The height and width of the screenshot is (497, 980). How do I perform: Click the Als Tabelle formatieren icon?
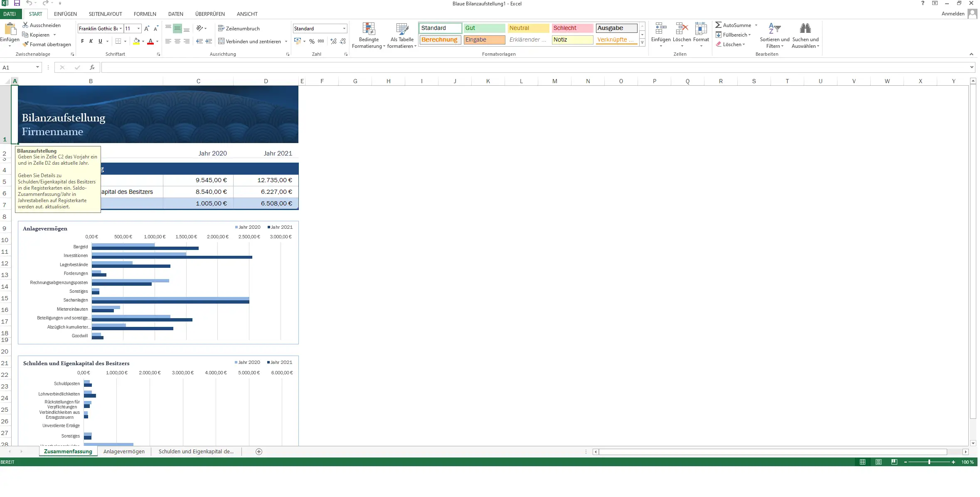point(402,29)
